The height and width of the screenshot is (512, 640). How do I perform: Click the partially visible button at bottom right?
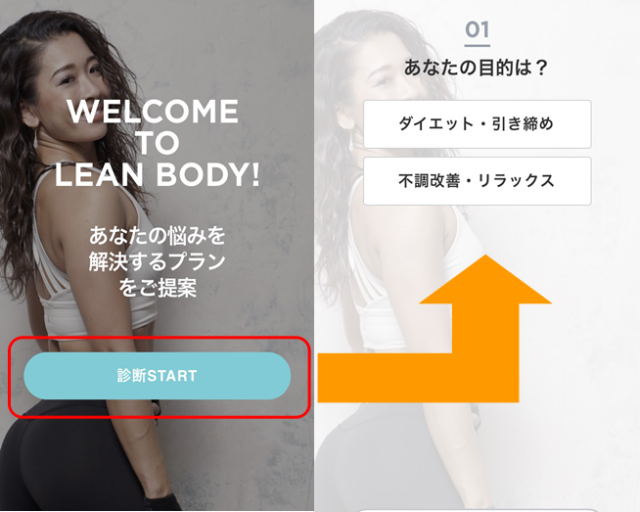tap(477, 510)
